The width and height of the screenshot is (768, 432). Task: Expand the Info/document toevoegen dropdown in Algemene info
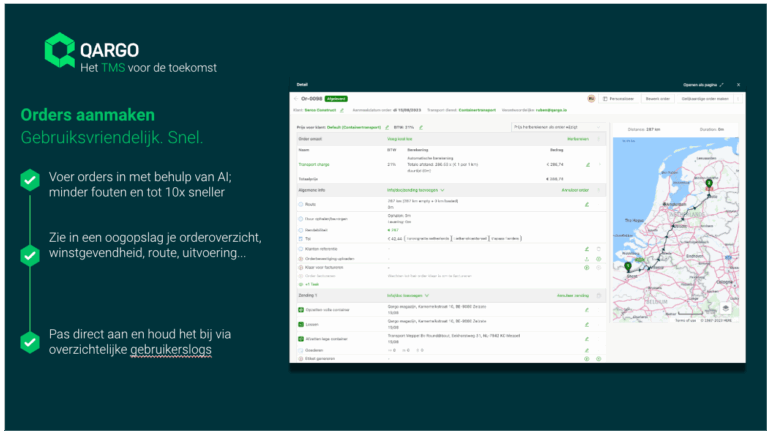pyautogui.click(x=417, y=188)
